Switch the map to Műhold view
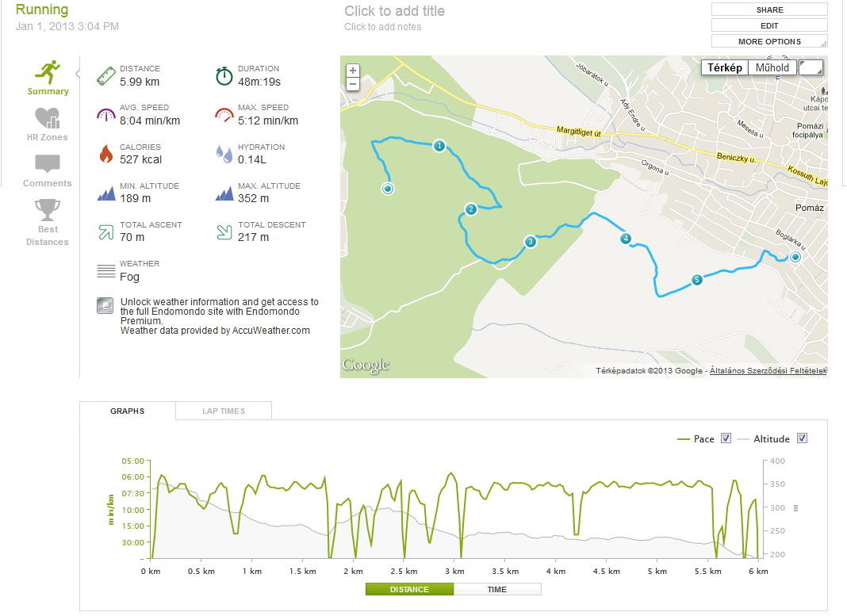Screen dimensions: 847x616 point(772,67)
